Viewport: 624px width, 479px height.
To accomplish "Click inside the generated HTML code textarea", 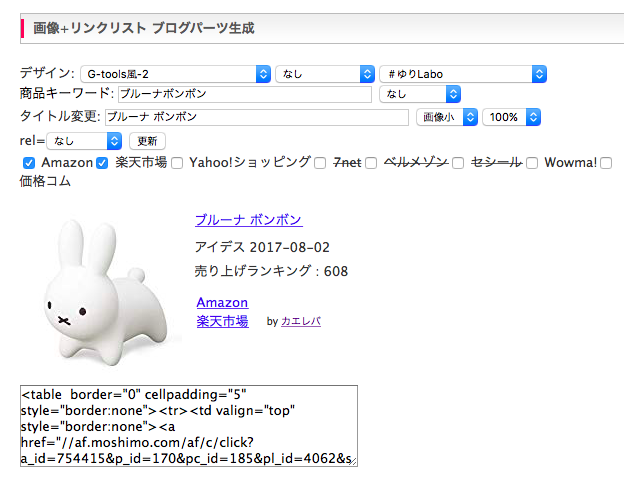I will click(x=188, y=426).
